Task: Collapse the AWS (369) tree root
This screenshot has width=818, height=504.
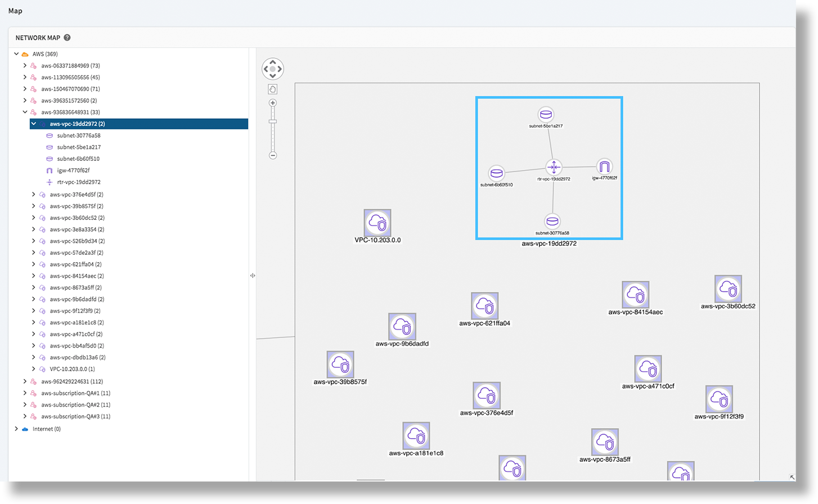Action: tap(16, 54)
